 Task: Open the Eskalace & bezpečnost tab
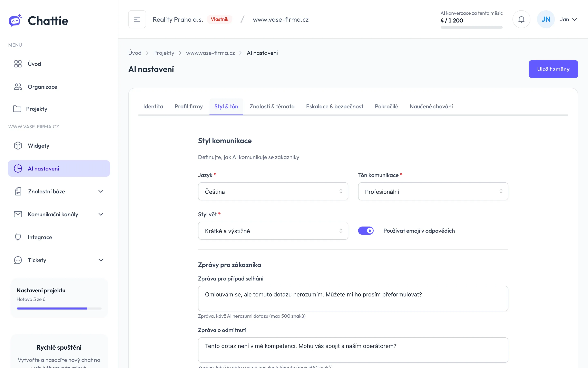(335, 106)
